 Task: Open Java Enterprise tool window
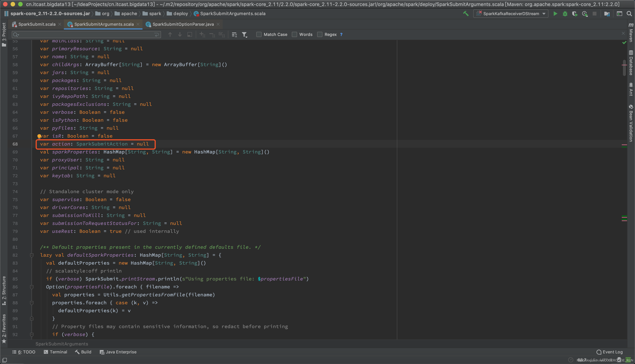tap(118, 352)
